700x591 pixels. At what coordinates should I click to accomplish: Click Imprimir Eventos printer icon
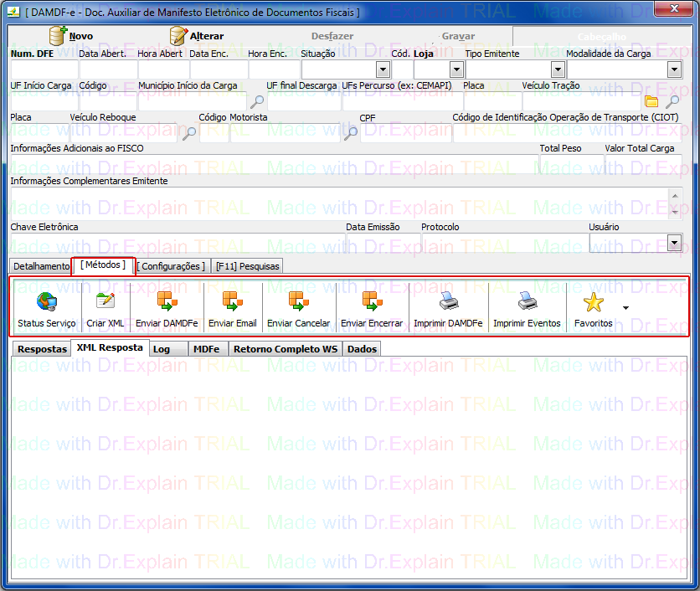click(527, 301)
